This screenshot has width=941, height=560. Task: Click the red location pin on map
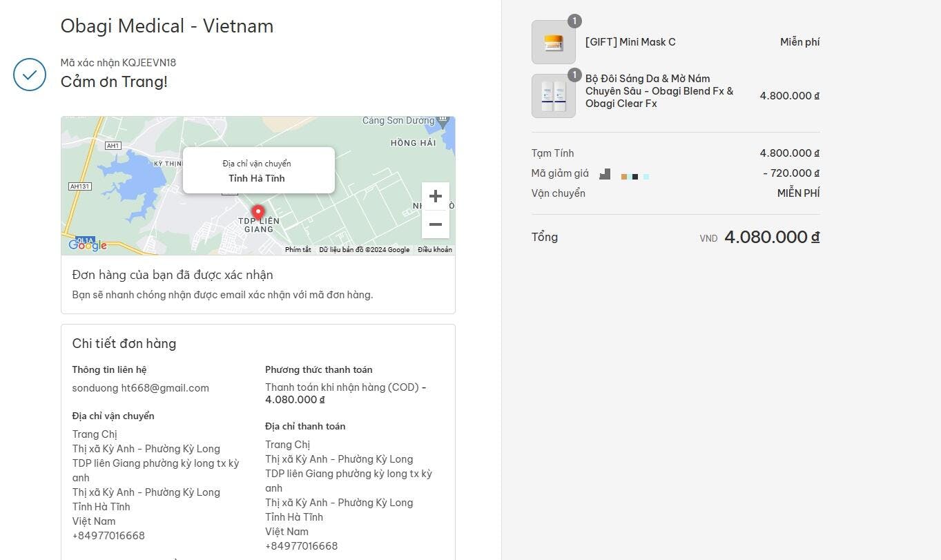[258, 211]
